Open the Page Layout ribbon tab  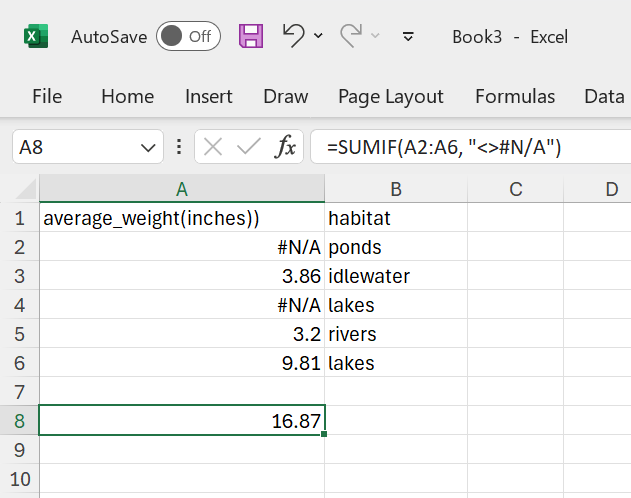[390, 97]
